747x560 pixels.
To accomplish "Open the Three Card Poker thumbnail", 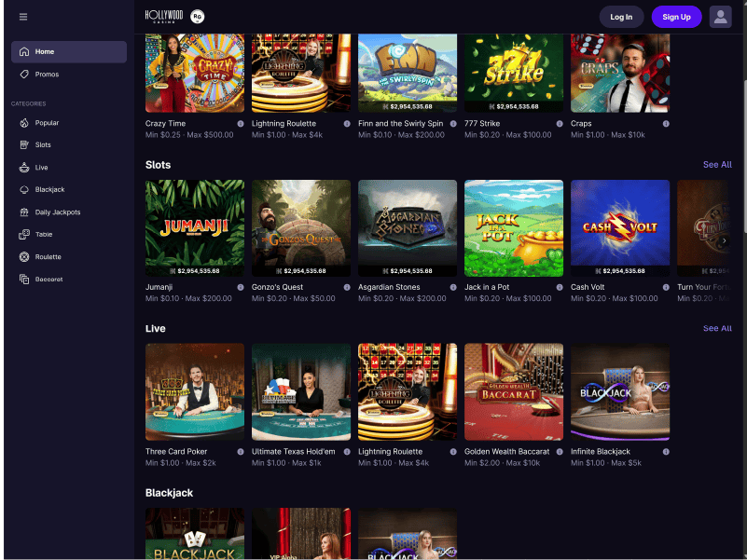I will (x=195, y=392).
